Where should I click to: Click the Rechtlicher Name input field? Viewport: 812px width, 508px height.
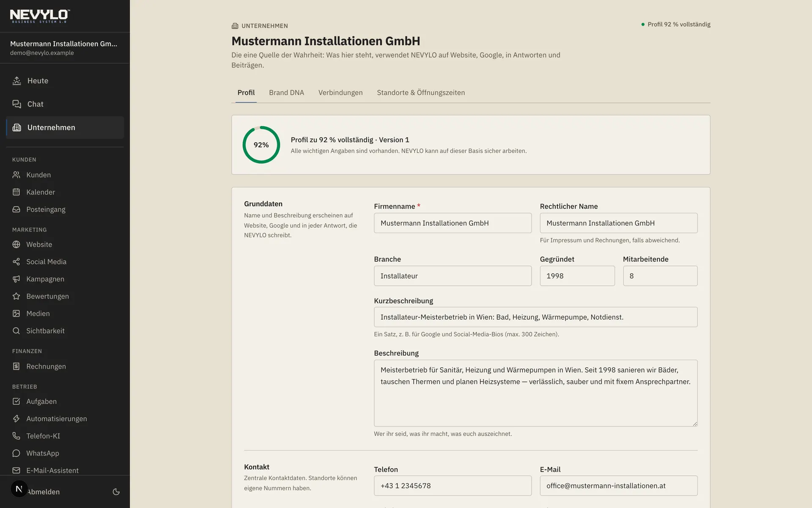click(x=619, y=223)
